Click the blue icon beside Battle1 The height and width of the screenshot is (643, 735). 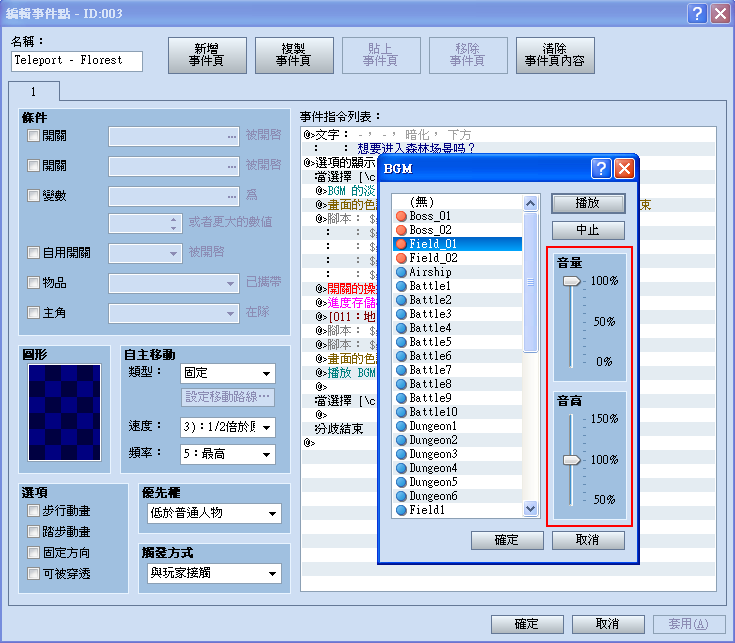(401, 286)
